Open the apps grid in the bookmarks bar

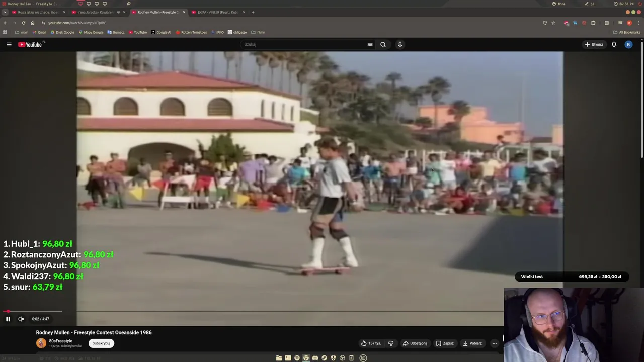point(5,32)
